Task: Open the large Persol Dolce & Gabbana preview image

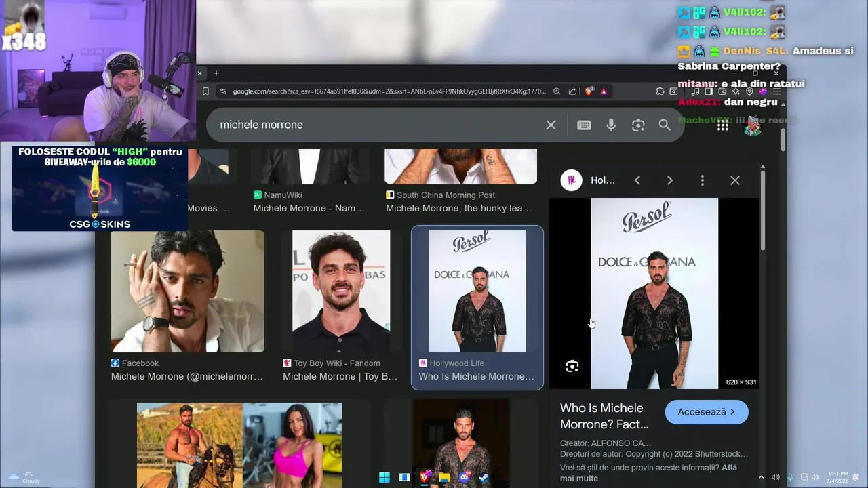Action: pyautogui.click(x=654, y=293)
